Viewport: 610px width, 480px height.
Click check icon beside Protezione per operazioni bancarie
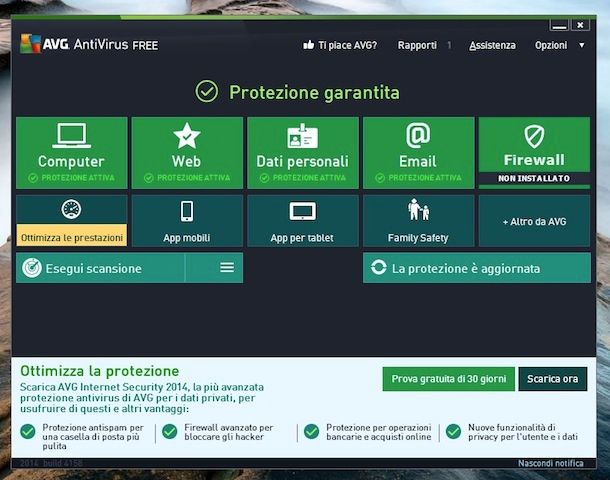(x=312, y=432)
